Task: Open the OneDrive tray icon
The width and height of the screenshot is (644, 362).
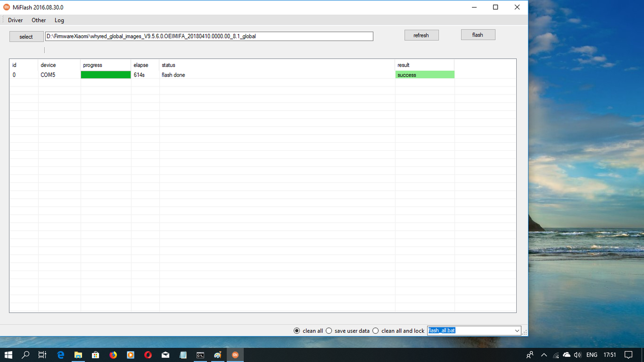Action: (567, 355)
